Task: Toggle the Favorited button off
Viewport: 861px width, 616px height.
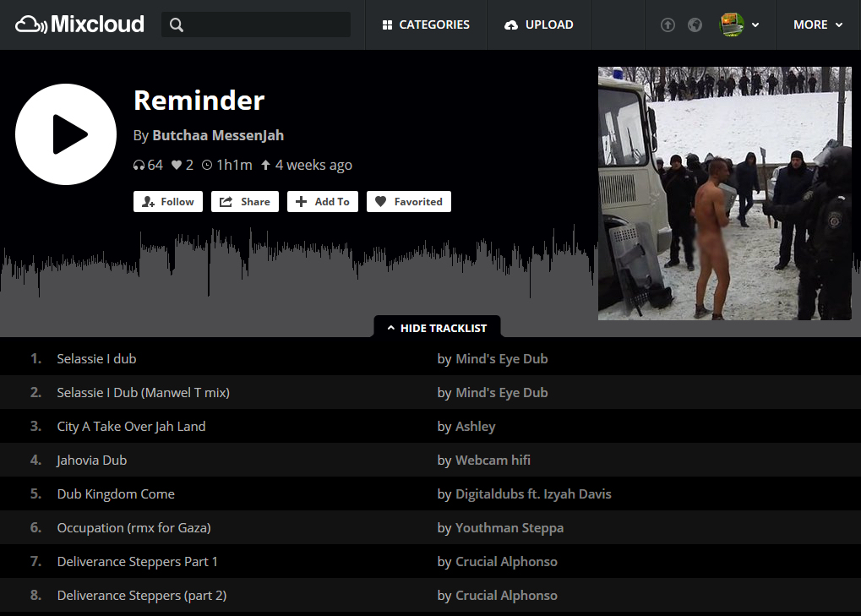Action: click(409, 201)
